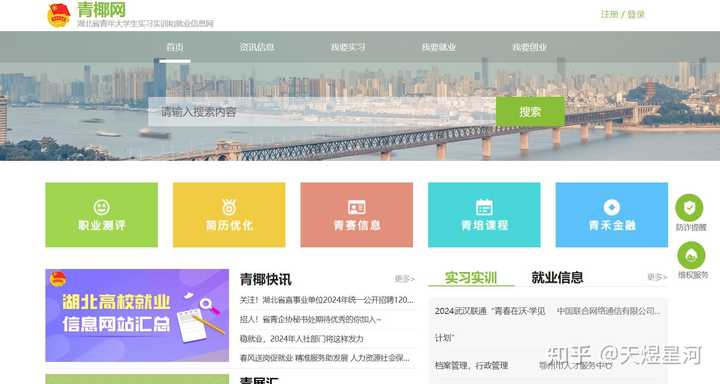Expand 更多 beside 就业信息 tab

(x=657, y=277)
